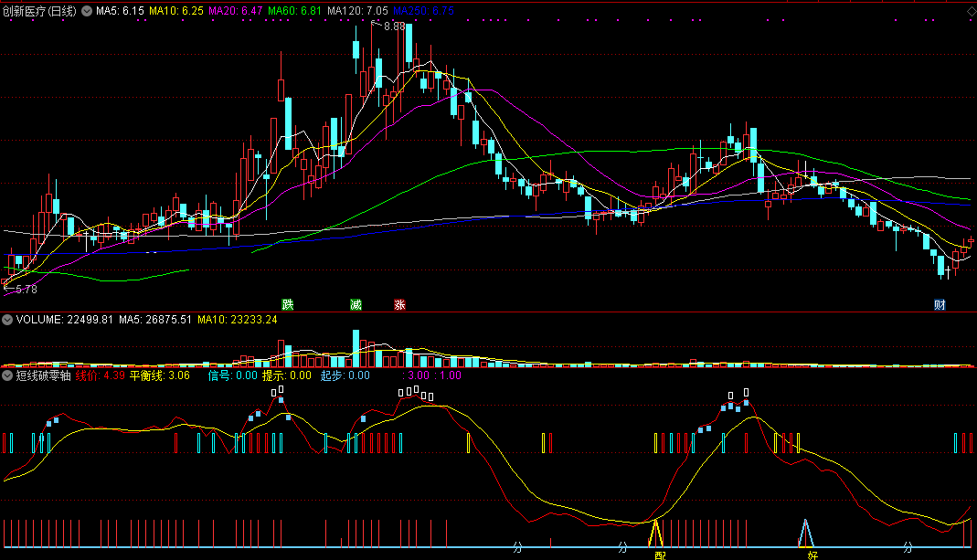977x560 pixels.
Task: Click the 线价: 4.39 value
Action: (101, 375)
